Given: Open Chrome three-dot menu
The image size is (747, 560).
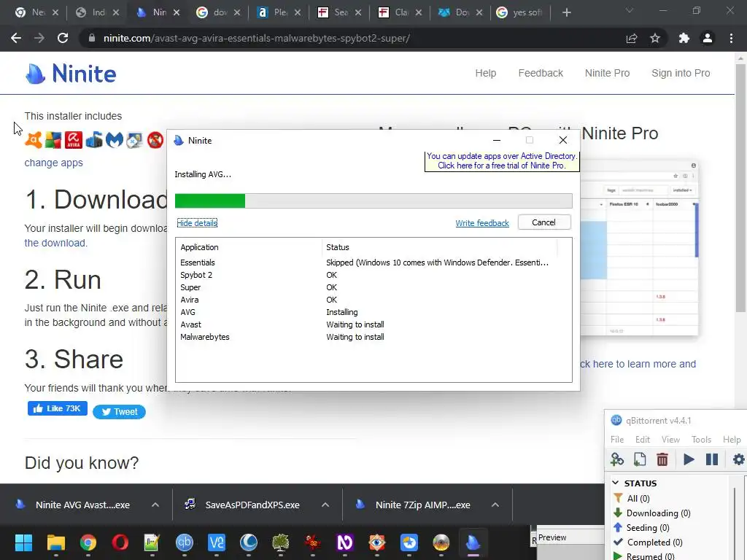Looking at the screenshot, I should pyautogui.click(x=731, y=38).
